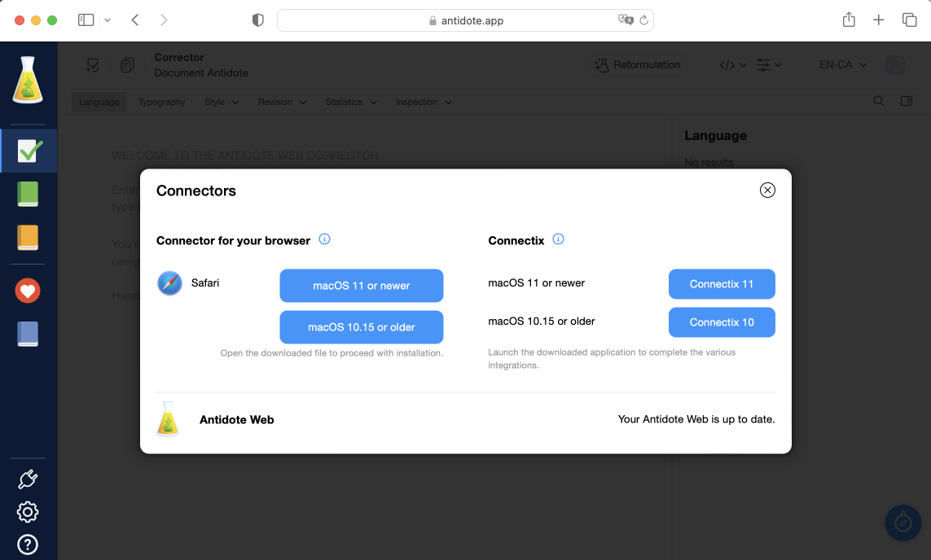Expand the Statistics dropdown

coord(351,103)
